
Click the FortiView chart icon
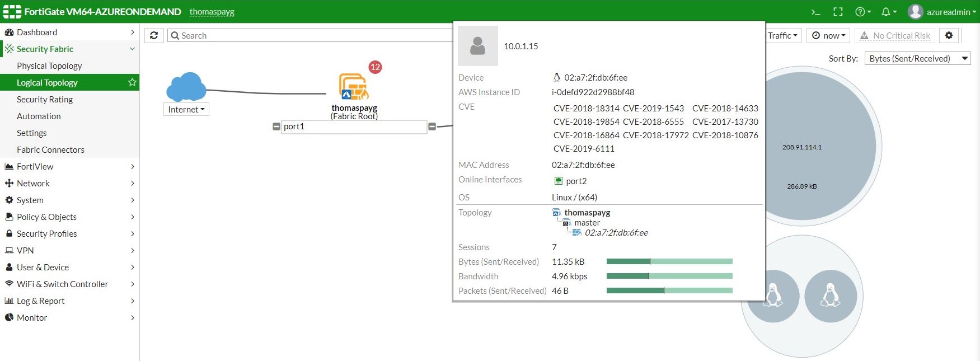[x=9, y=166]
